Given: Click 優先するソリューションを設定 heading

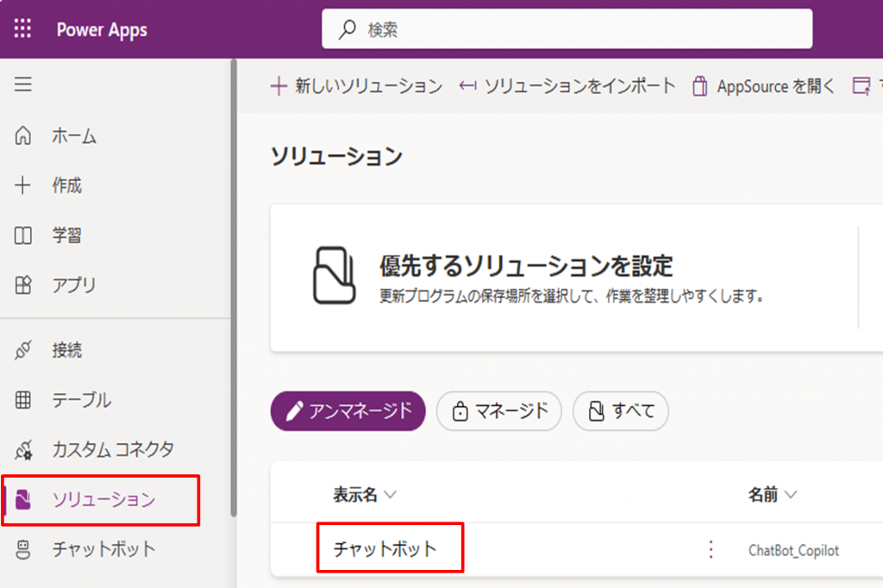Looking at the screenshot, I should 526,266.
